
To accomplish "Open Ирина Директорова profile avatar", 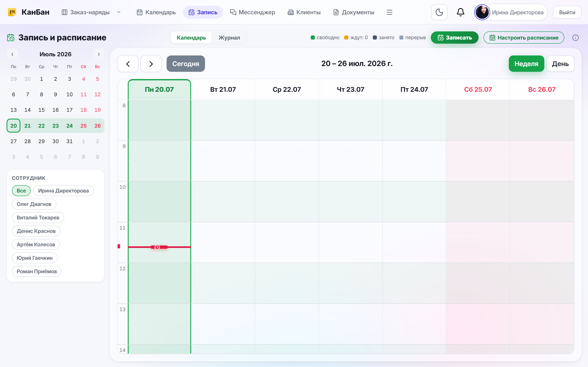I will click(x=482, y=12).
